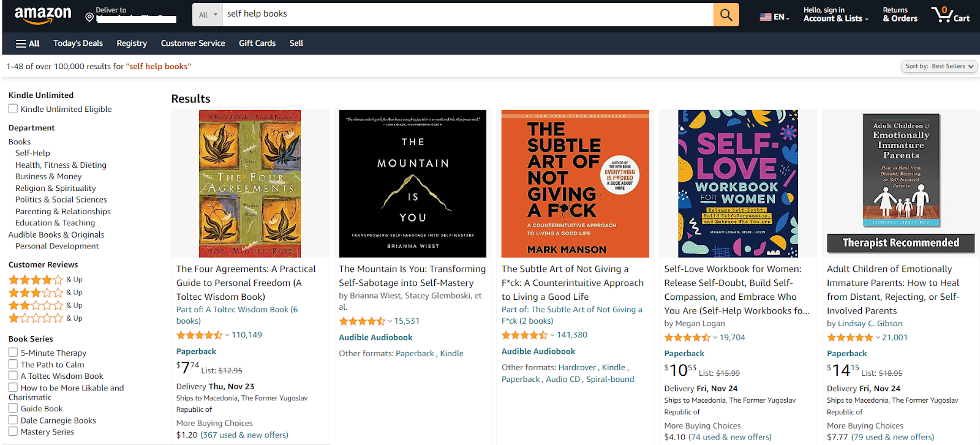980x445 pixels.
Task: Open author Megan Logan link
Action: [700, 324]
